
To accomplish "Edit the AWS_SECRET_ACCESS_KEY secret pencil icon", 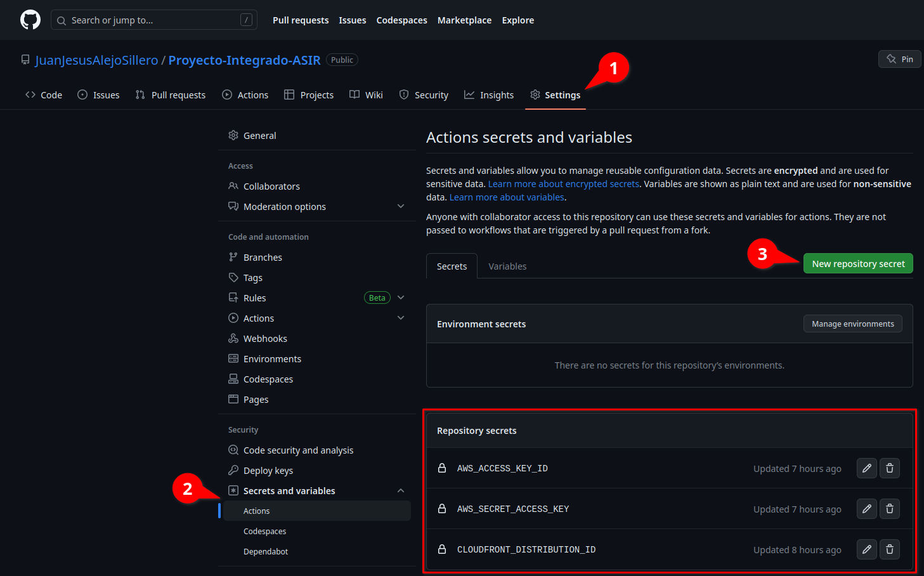I will [867, 509].
